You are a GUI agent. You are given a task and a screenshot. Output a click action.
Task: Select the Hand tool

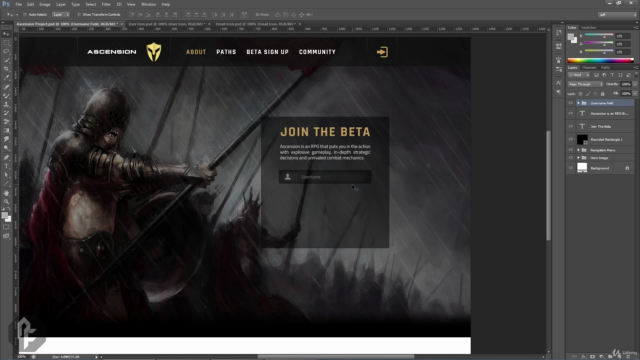[x=6, y=193]
